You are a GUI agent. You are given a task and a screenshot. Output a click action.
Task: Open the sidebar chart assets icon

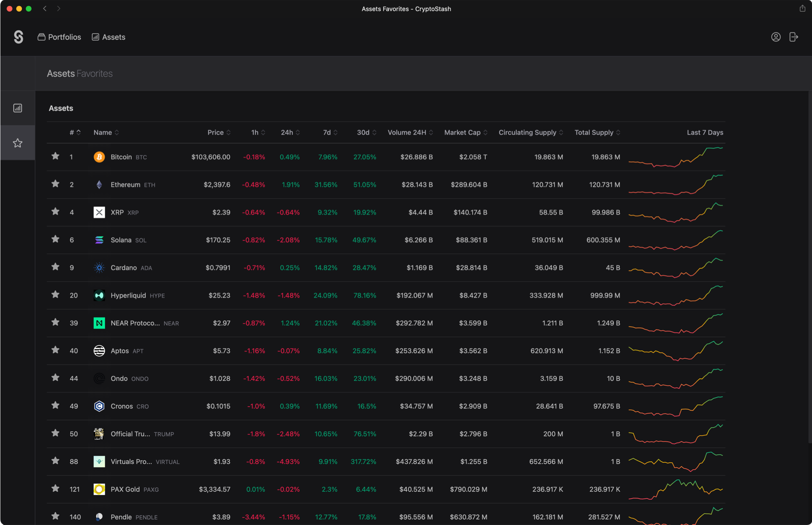(17, 108)
